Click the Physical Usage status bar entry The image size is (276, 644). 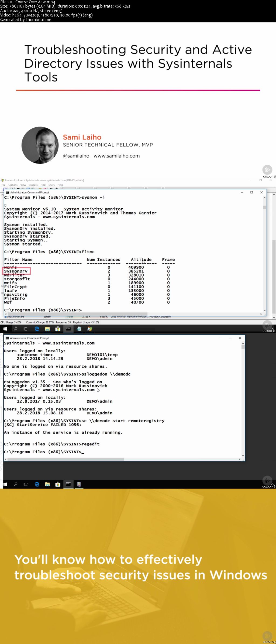(86, 322)
